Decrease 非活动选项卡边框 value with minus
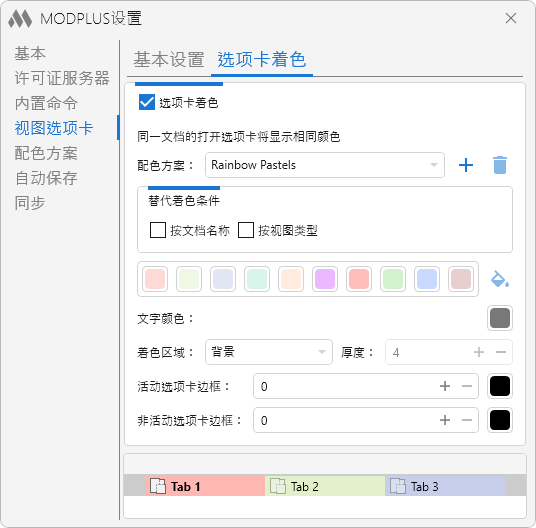536x528 pixels. 467,420
